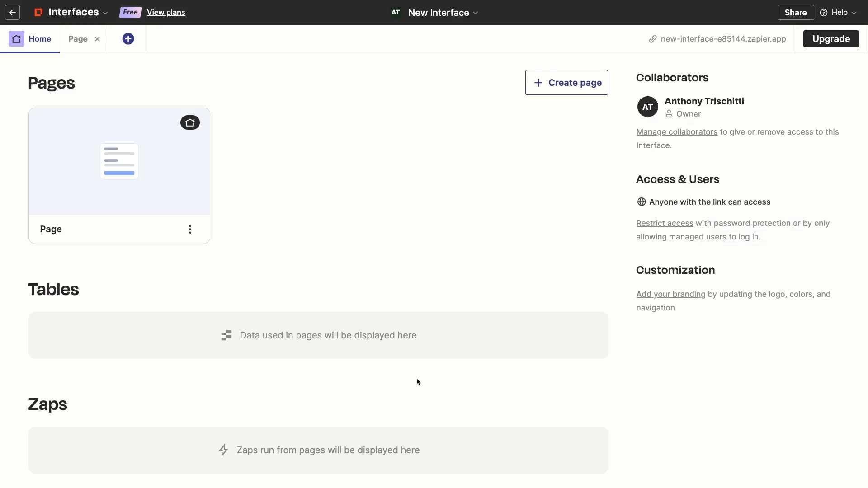Select the Page tab
This screenshot has width=868, height=488.
[x=77, y=38]
